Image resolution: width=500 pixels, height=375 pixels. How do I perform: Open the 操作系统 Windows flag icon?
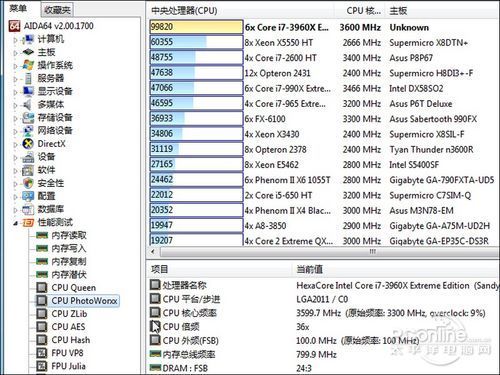click(x=28, y=65)
